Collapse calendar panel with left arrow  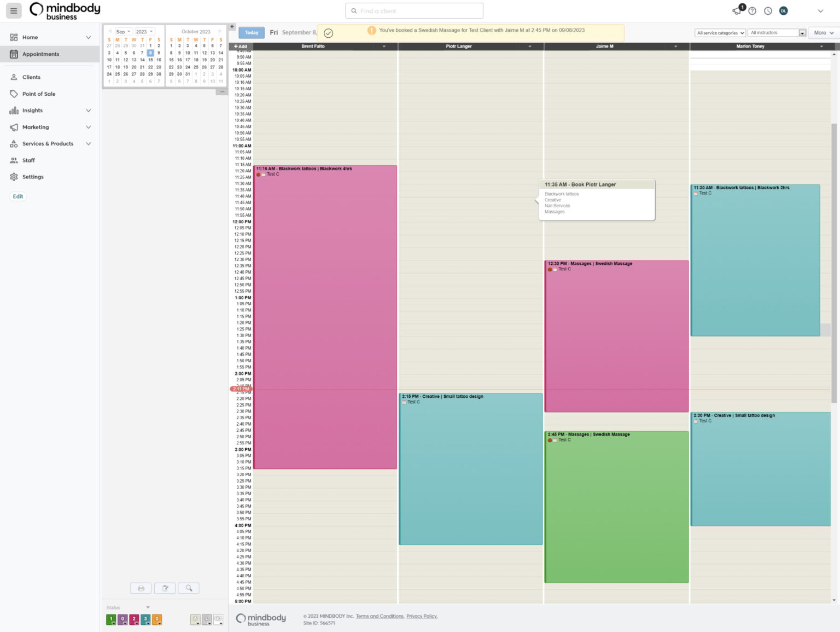point(232,26)
